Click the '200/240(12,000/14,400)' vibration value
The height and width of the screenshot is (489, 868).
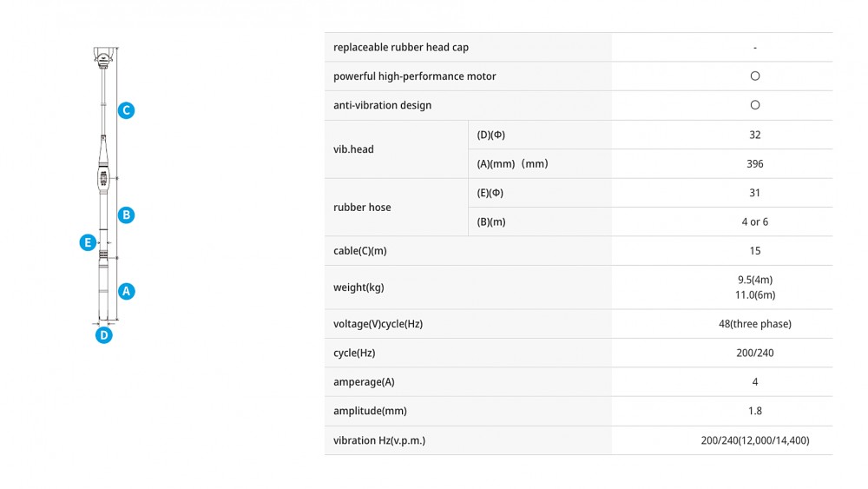point(754,440)
